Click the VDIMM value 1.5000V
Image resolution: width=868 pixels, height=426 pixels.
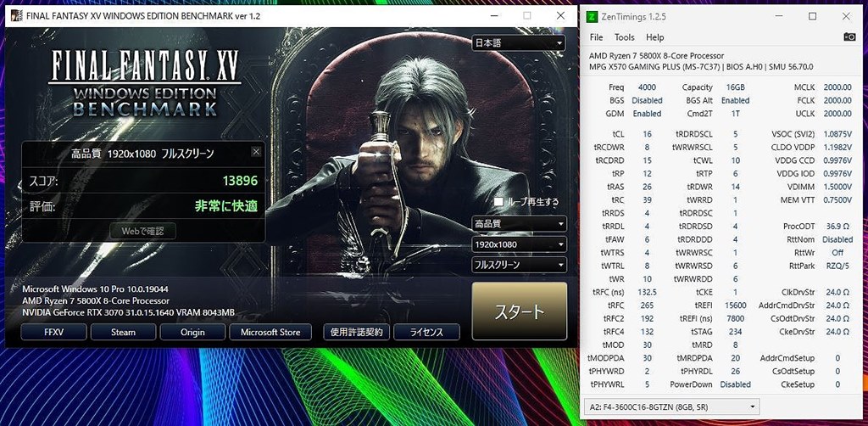pos(837,187)
